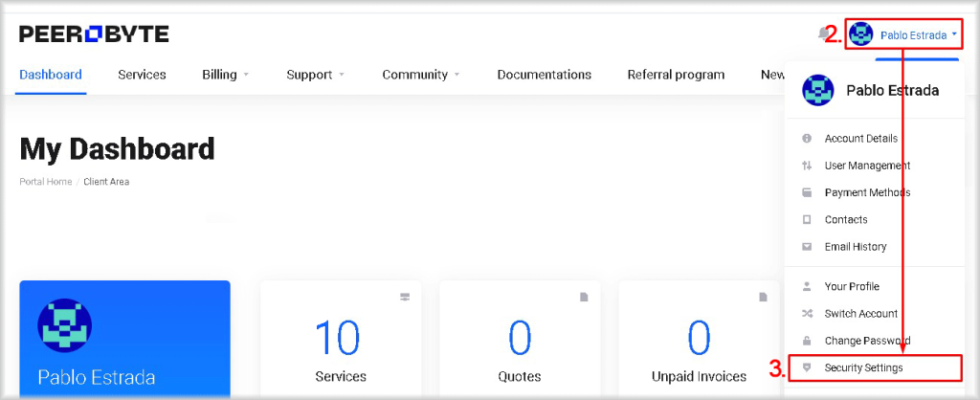
Task: Open the Referral program tab
Action: [677, 75]
